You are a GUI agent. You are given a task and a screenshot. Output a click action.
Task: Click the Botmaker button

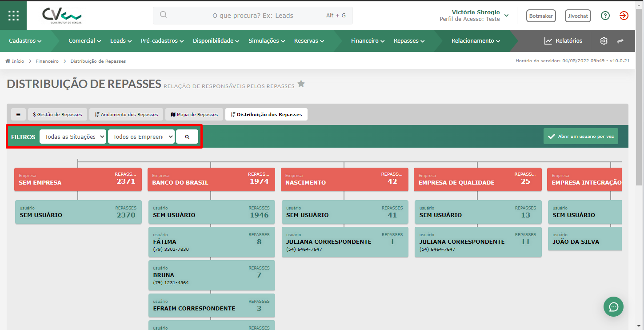point(541,16)
